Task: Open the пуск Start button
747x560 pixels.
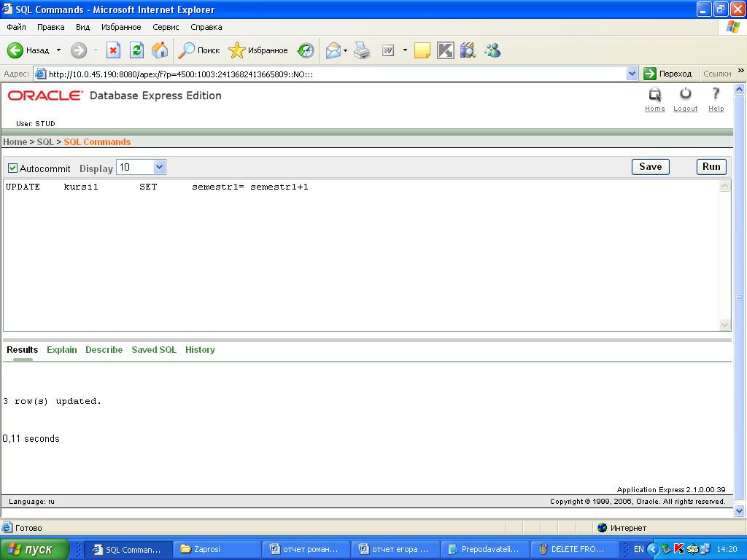Action: (x=34, y=549)
